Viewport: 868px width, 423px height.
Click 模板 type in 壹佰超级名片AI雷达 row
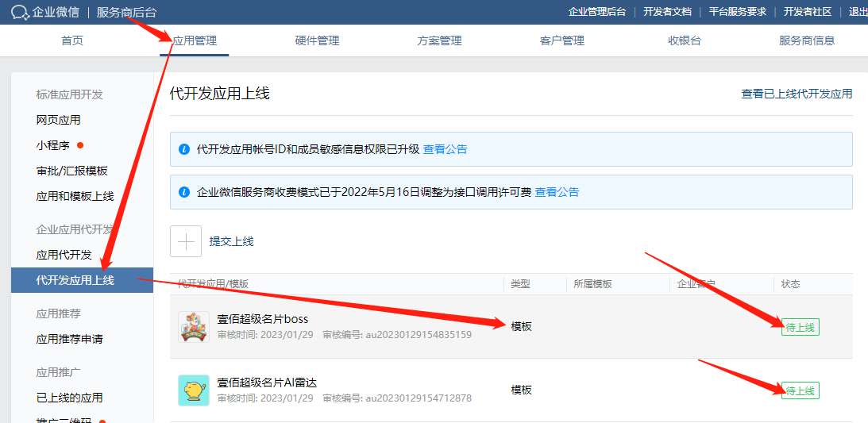(521, 390)
